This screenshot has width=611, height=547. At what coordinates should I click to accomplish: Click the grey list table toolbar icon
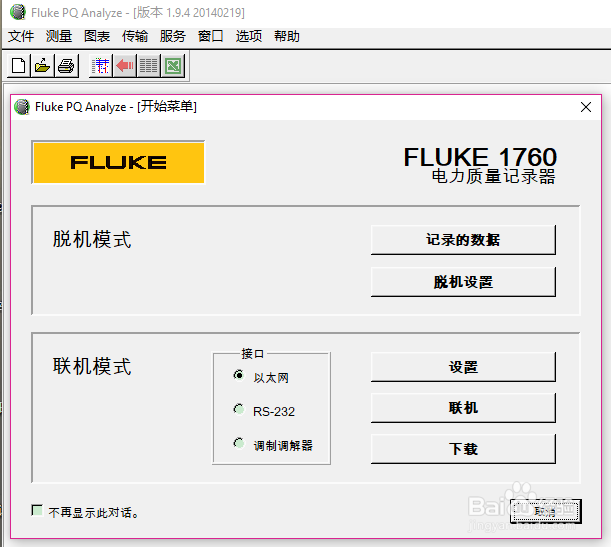pyautogui.click(x=148, y=65)
